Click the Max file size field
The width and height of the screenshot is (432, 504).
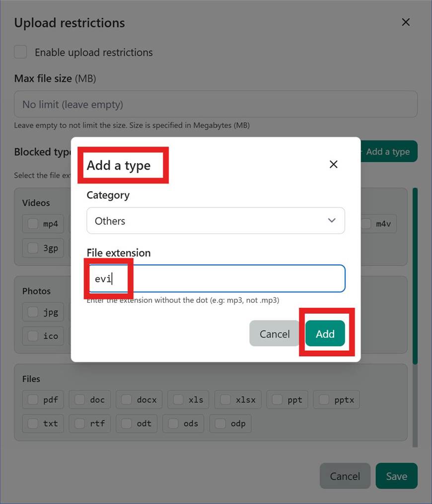pos(216,104)
